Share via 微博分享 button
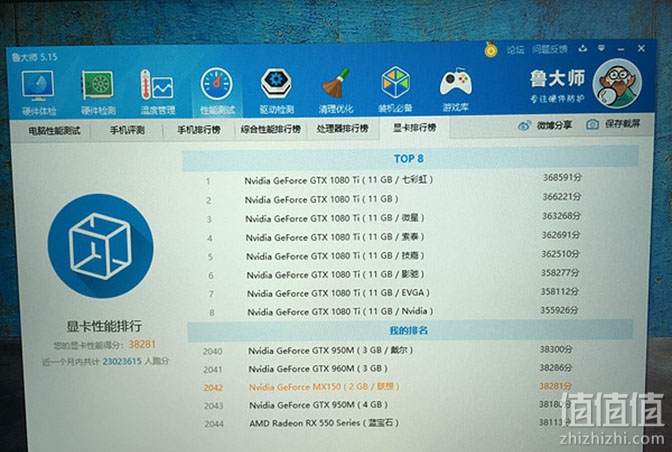Viewport: 672px width, 452px height. coord(545,126)
